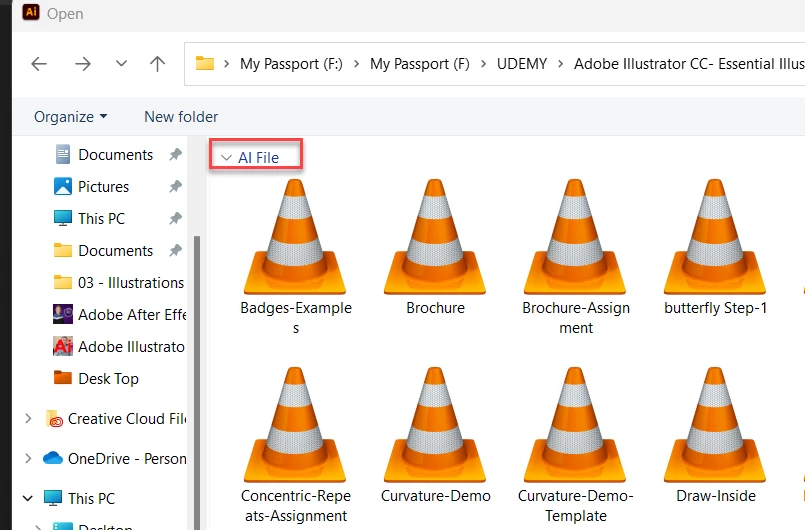Image resolution: width=805 pixels, height=530 pixels.
Task: Open Pictures in navigation pane
Action: tap(103, 186)
